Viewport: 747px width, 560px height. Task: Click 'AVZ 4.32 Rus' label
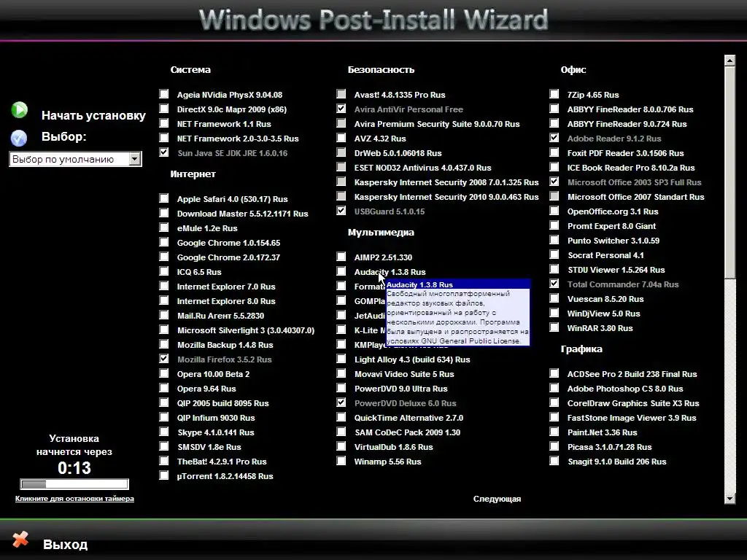380,139
